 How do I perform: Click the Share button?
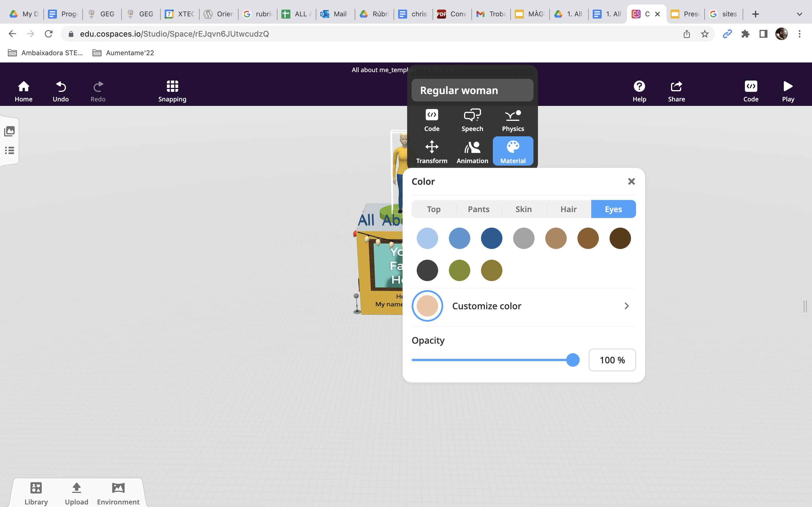point(676,90)
